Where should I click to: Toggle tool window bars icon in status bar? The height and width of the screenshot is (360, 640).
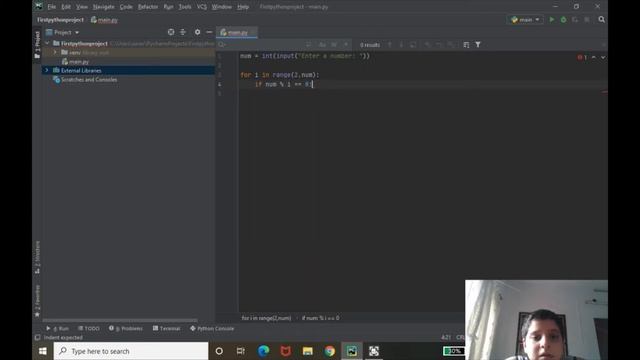coord(38,338)
